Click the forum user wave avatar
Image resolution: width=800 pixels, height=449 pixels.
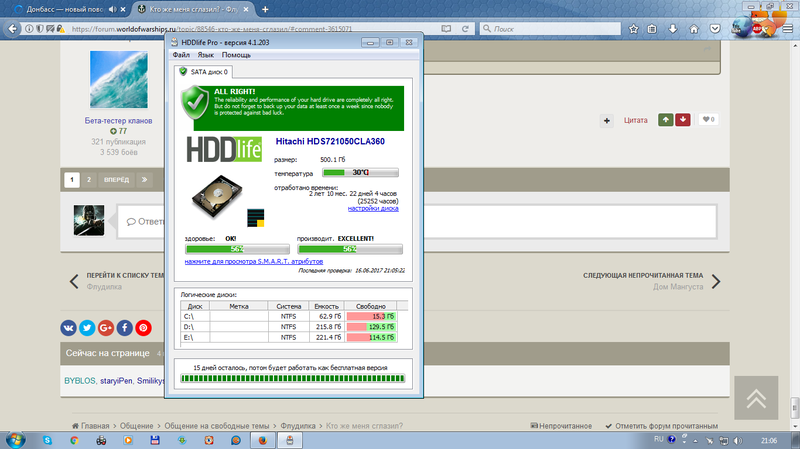click(118, 79)
